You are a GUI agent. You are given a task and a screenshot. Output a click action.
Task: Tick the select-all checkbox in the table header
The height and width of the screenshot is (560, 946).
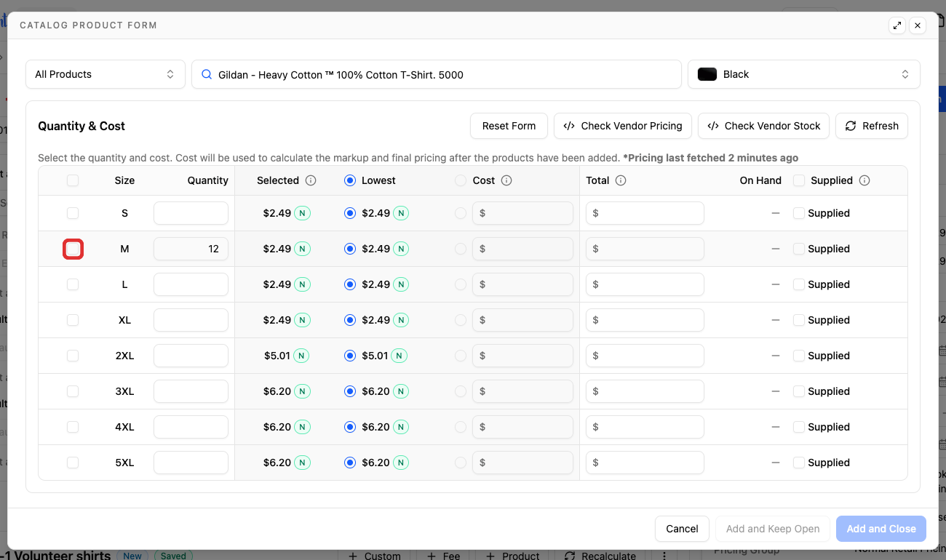click(73, 180)
